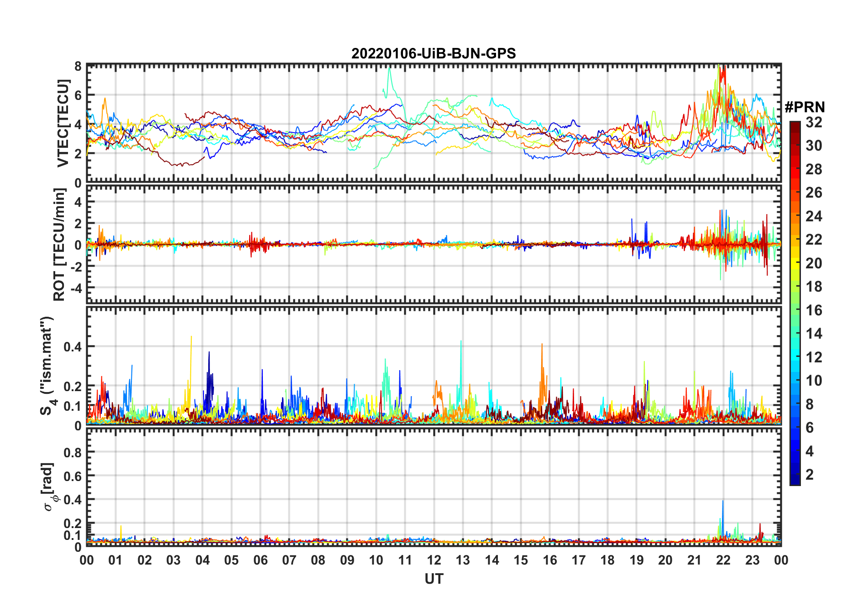Select the VTEC[TECU] y-axis label

[x=63, y=123]
